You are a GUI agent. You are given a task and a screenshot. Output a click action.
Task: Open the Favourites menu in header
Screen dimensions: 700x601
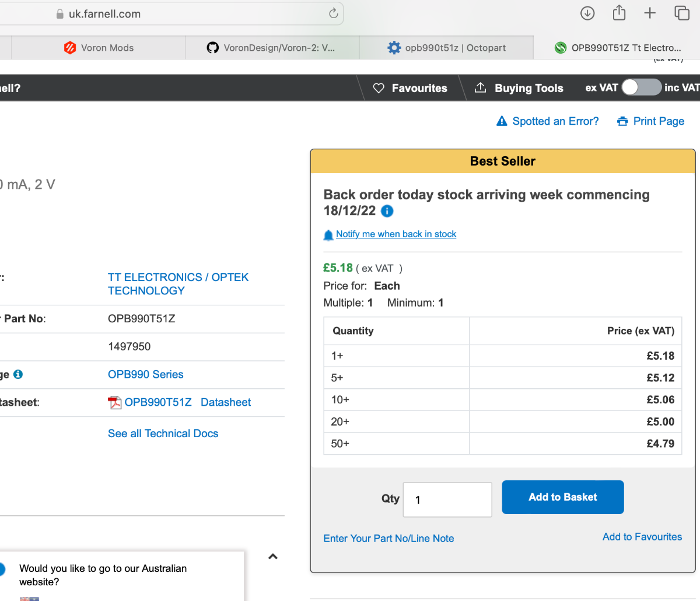[x=410, y=88]
